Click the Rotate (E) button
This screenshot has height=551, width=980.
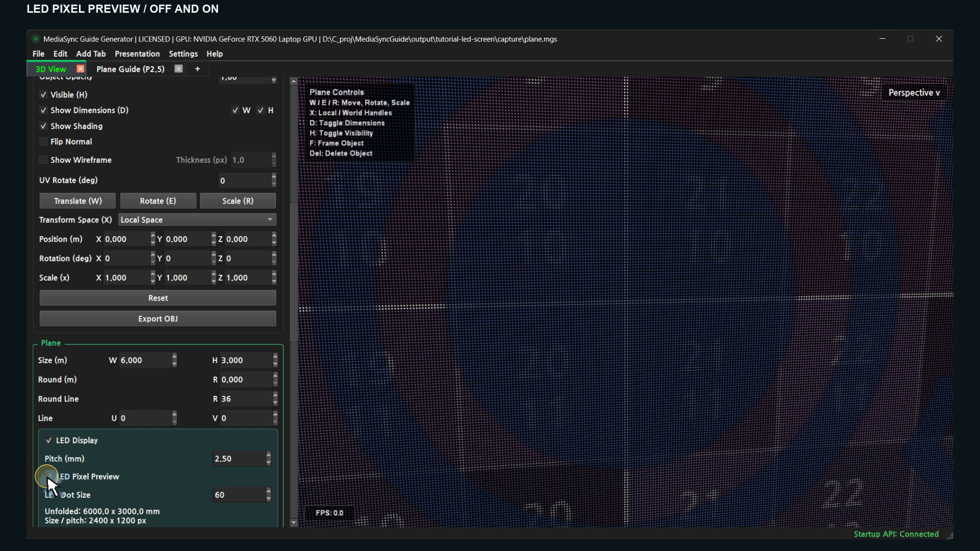(158, 201)
